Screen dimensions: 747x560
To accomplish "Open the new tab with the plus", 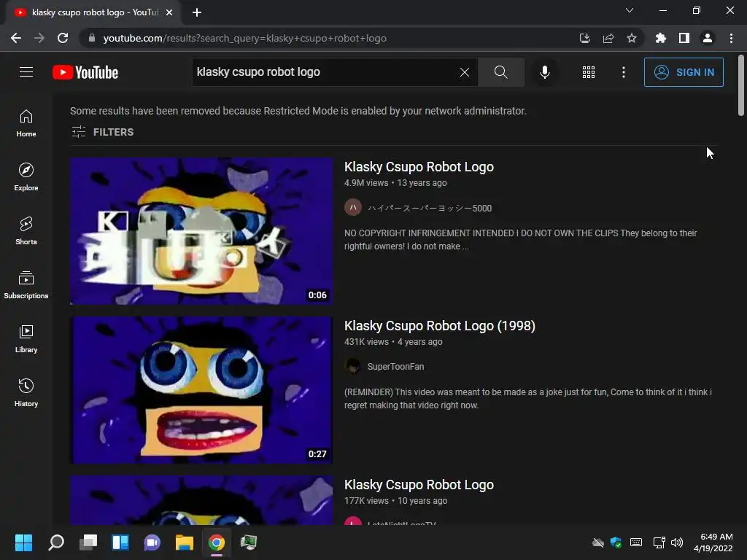I will 197,12.
